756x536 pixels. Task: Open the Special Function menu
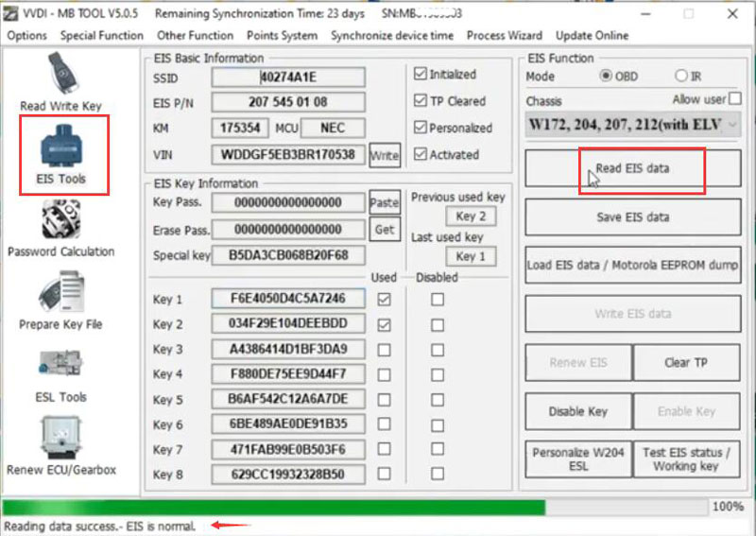click(102, 36)
